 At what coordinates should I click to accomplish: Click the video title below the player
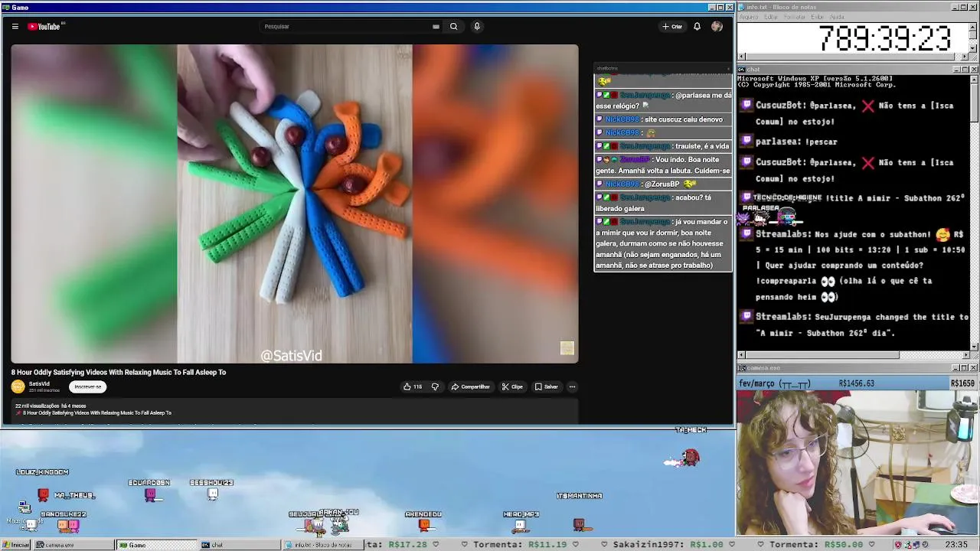tap(119, 372)
